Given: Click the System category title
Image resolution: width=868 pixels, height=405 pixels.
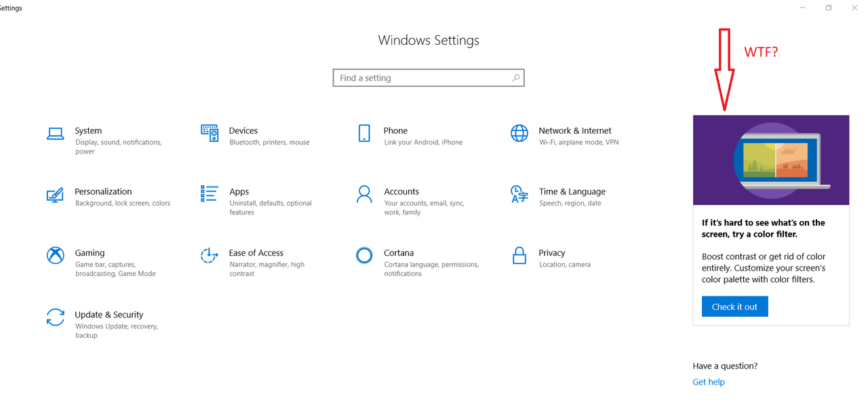Looking at the screenshot, I should coord(88,131).
